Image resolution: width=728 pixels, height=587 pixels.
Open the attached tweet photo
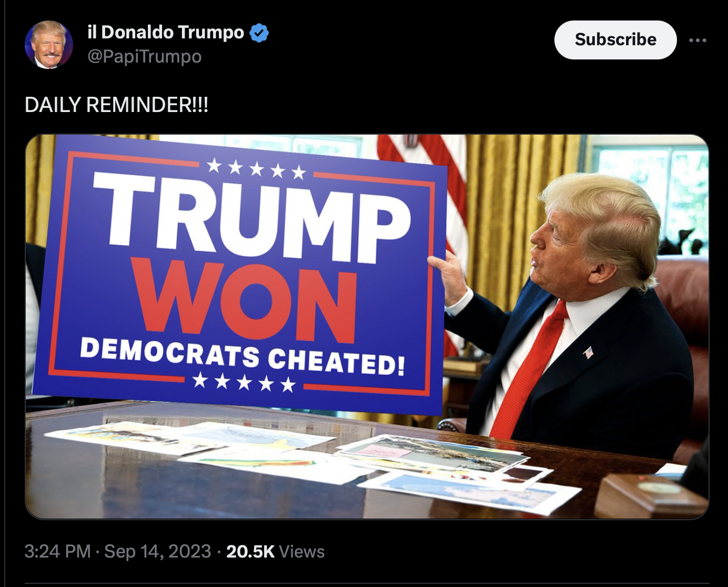click(x=367, y=327)
